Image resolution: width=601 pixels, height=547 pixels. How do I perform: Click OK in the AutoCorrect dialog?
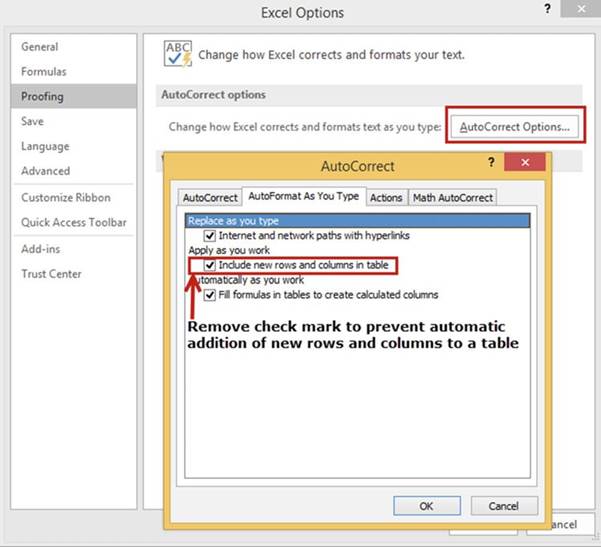[x=426, y=506]
